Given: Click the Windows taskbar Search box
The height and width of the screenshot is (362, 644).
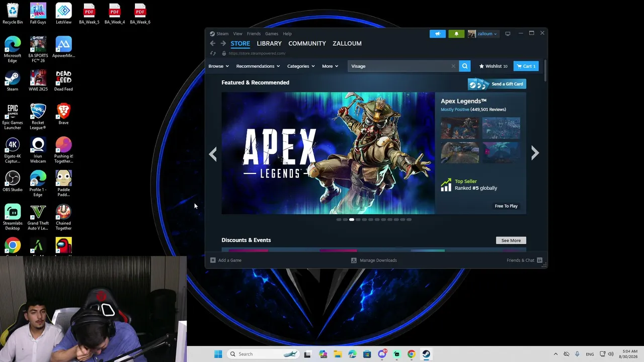Looking at the screenshot, I should click(x=264, y=354).
